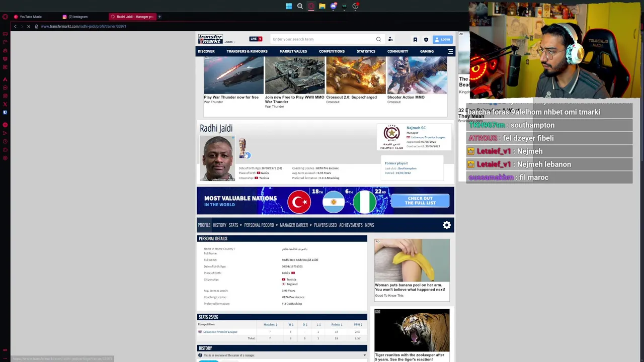The width and height of the screenshot is (644, 362).
Task: Sort the stats table by Matches
Action: [x=270, y=325]
